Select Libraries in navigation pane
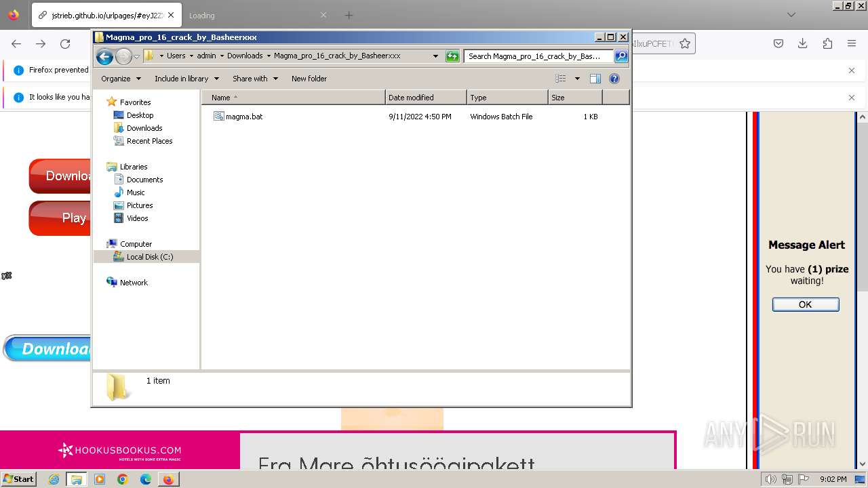868x488 pixels. (134, 167)
